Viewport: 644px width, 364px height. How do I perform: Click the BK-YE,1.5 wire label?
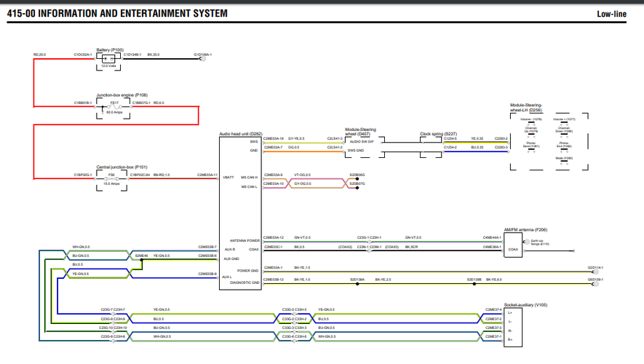(302, 268)
